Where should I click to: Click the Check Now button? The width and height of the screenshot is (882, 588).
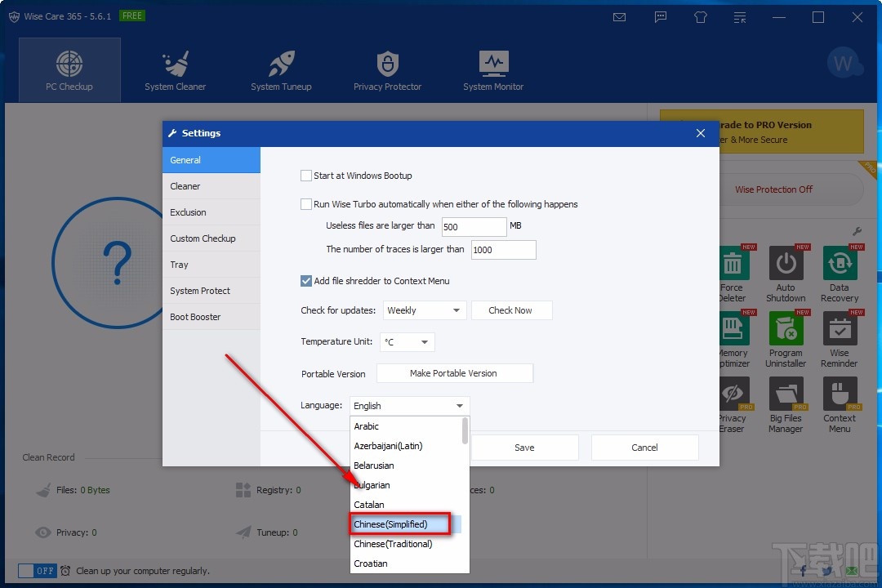(x=511, y=310)
